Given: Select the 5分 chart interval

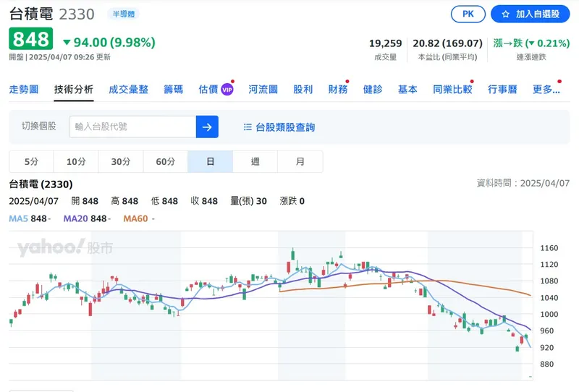Looking at the screenshot, I should 31,162.
